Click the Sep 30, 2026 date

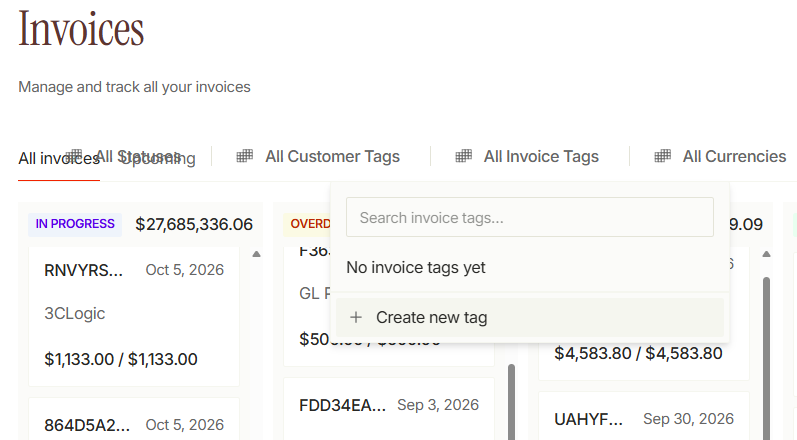click(x=689, y=419)
